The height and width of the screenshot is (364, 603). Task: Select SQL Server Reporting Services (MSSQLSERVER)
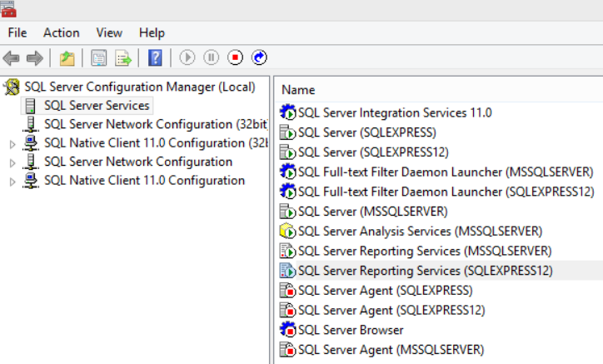pyautogui.click(x=425, y=252)
